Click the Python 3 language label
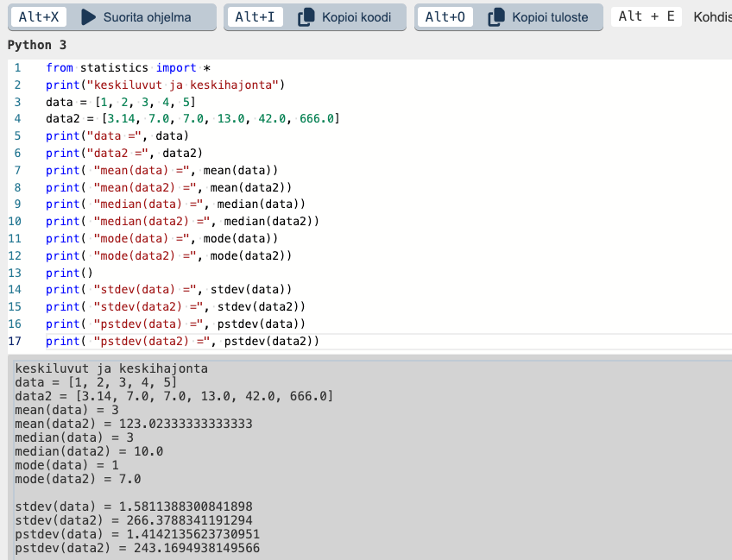The height and width of the screenshot is (560, 732). pos(36,45)
